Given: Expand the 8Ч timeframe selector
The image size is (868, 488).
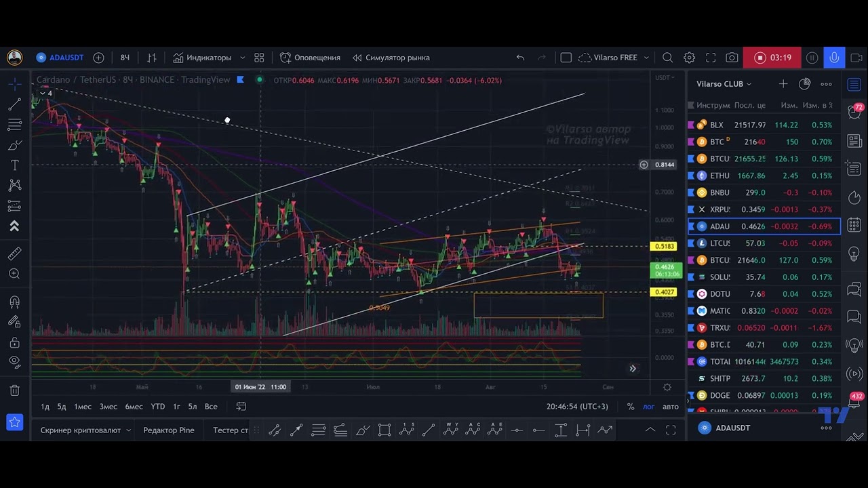Looking at the screenshot, I should 125,58.
